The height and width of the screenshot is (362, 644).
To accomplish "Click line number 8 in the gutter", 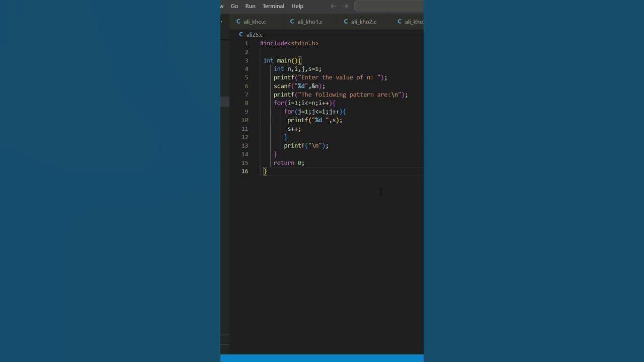I will [247, 103].
